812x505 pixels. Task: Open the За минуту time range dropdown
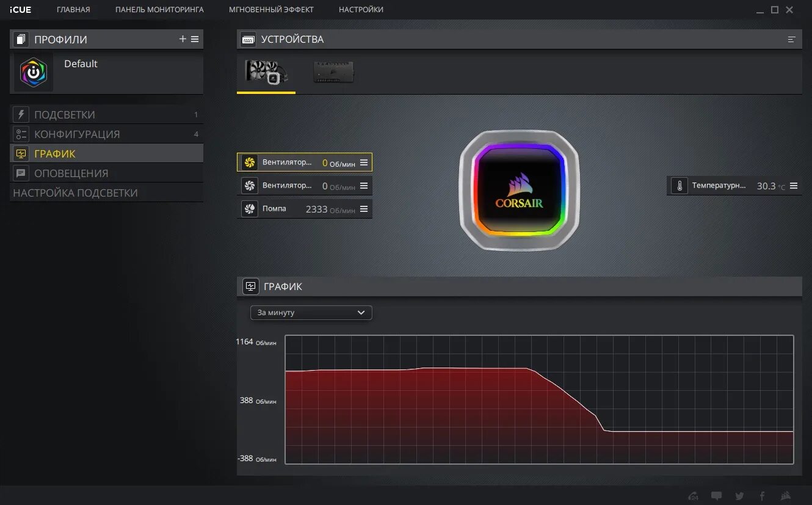point(311,312)
